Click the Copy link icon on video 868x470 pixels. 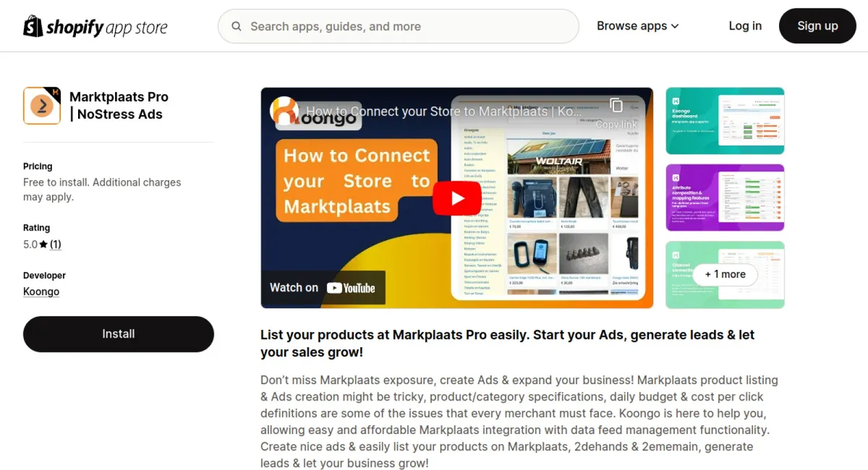(x=616, y=106)
